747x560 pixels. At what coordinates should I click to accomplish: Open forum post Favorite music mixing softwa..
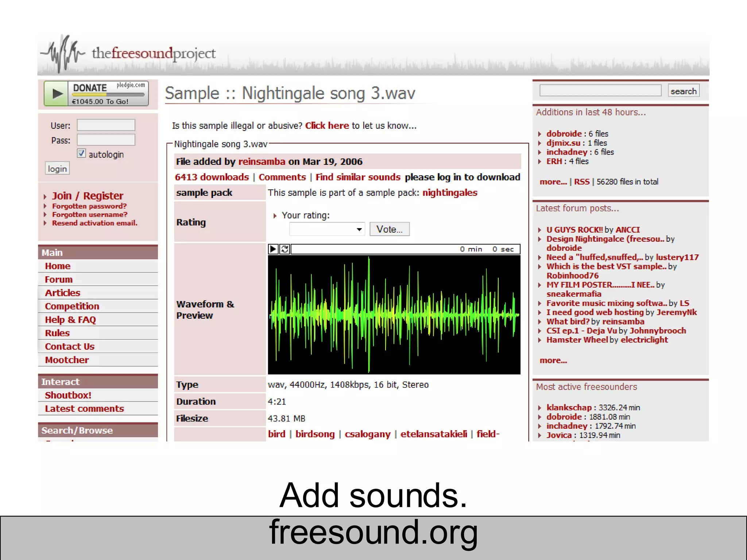(x=607, y=303)
